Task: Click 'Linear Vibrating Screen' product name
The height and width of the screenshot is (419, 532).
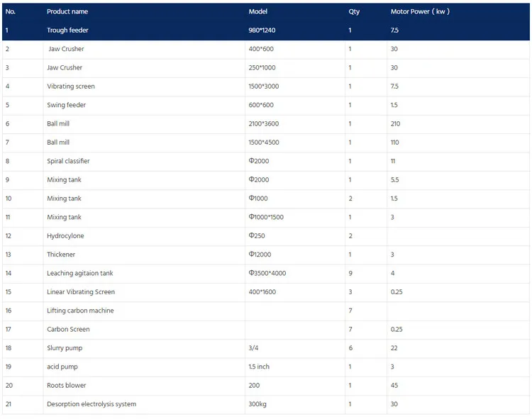Action: pyautogui.click(x=80, y=292)
